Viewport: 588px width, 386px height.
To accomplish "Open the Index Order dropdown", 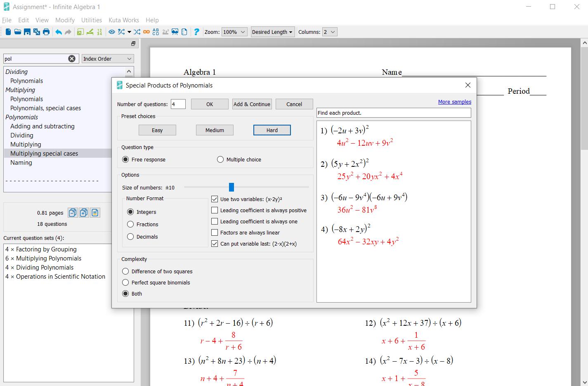I will (108, 59).
